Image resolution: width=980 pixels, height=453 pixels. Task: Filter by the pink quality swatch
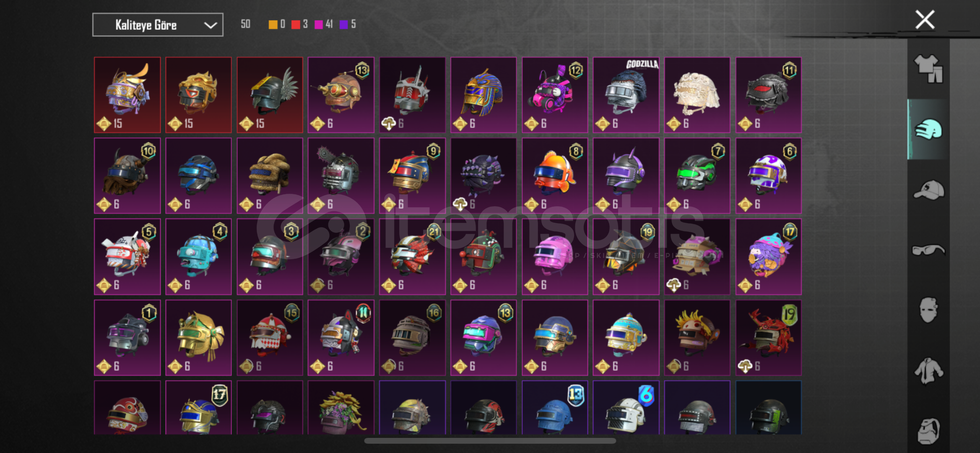tap(319, 24)
